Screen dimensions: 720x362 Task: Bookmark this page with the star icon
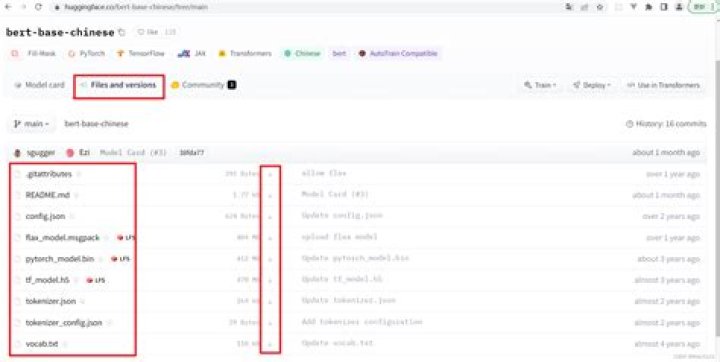[x=600, y=7]
